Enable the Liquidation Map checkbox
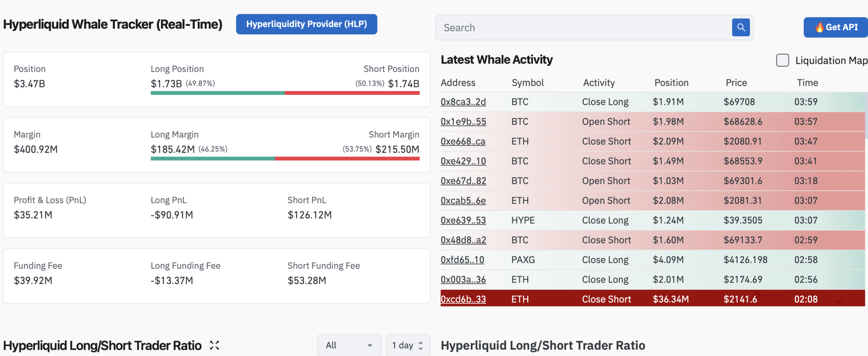 pos(783,60)
